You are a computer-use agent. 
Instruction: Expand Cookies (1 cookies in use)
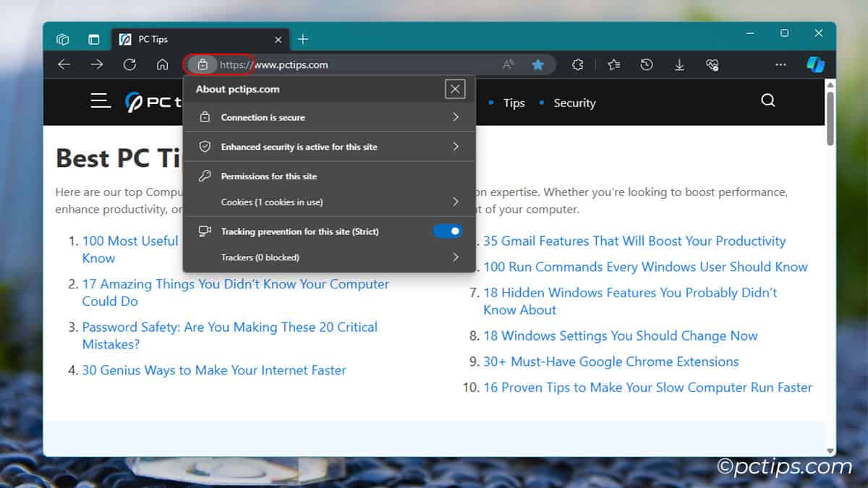[329, 202]
